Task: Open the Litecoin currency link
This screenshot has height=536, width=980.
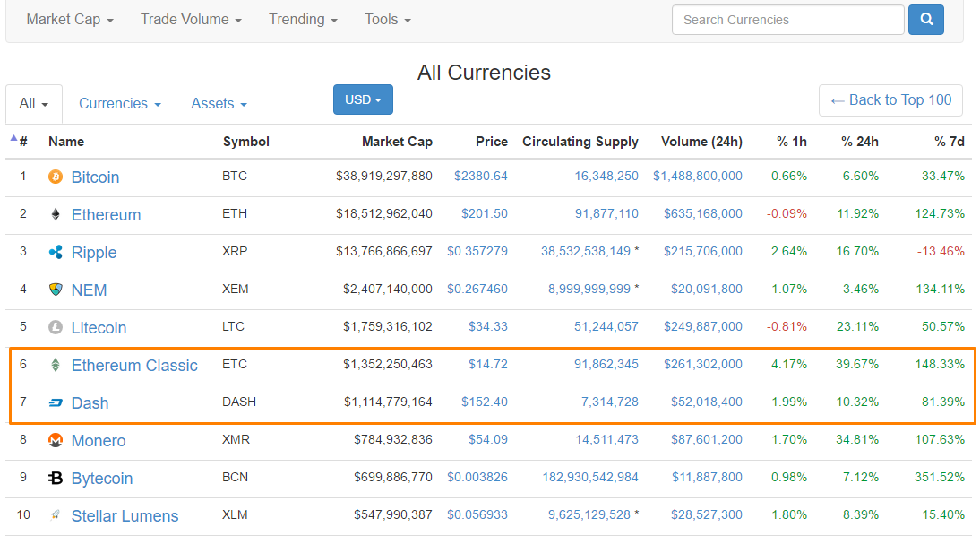Action: [x=99, y=327]
